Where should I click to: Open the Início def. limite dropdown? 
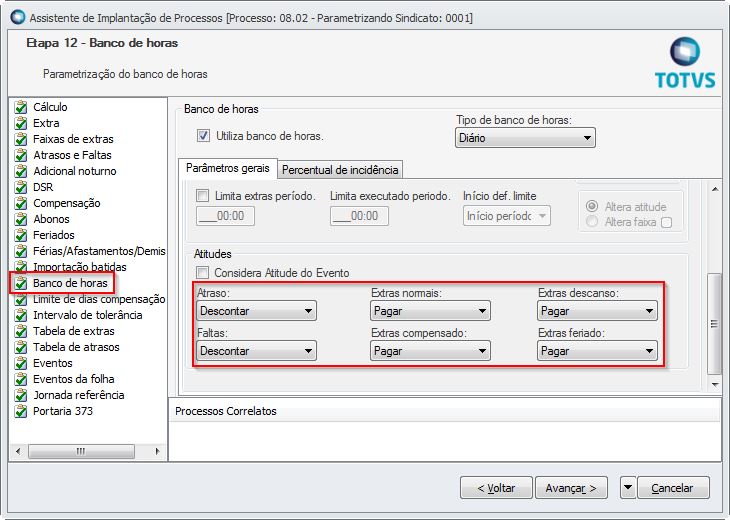(507, 216)
